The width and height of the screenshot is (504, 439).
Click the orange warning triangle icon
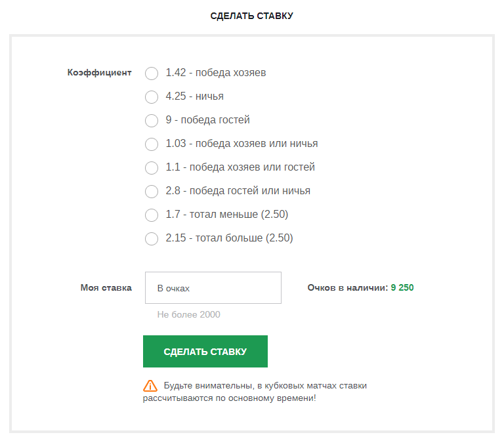pos(150,386)
